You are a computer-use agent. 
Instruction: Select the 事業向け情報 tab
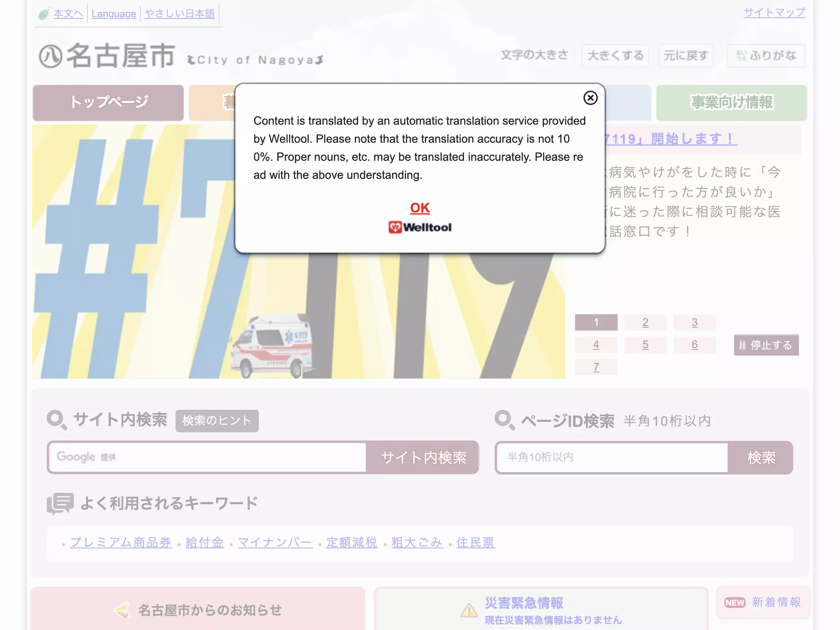(x=731, y=103)
